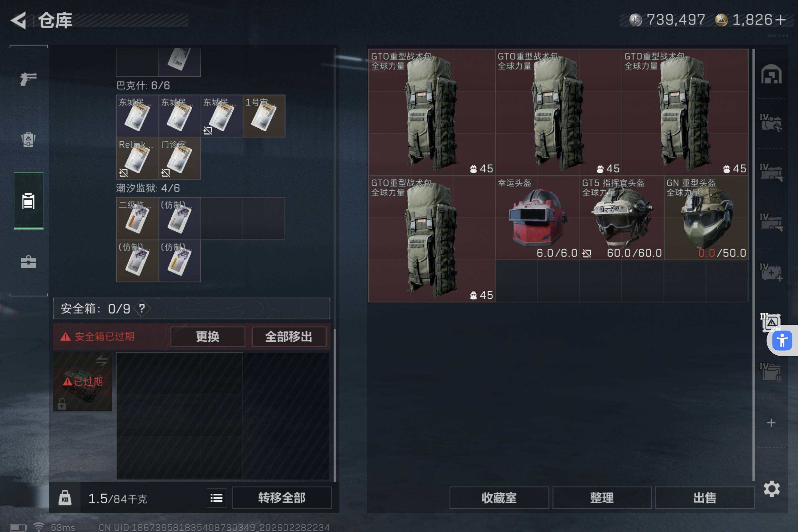Click the 整理 organize button
798x532 pixels.
(x=602, y=498)
